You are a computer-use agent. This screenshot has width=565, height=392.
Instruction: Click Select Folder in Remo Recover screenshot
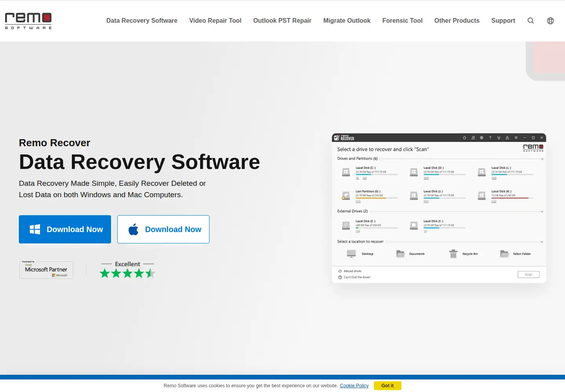click(x=516, y=254)
